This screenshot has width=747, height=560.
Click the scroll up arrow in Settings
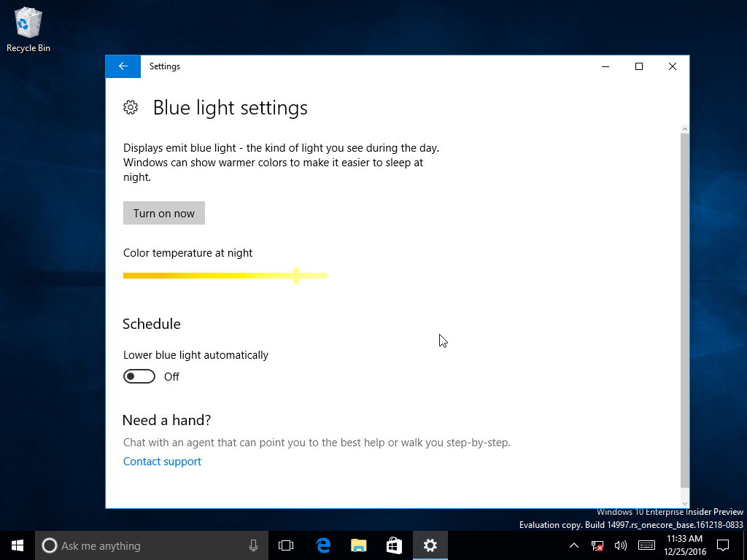point(684,129)
